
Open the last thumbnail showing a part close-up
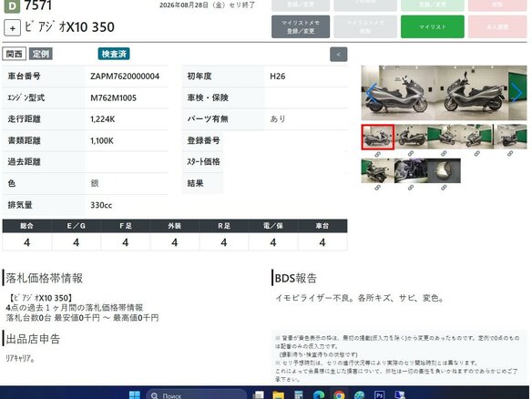coord(444,170)
